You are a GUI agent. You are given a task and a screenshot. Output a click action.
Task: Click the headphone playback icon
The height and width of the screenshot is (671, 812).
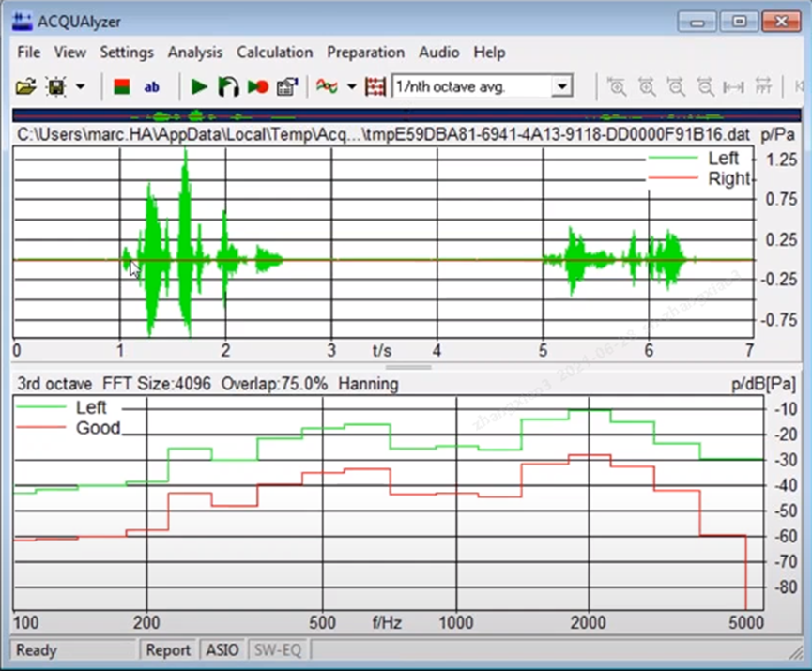(x=228, y=86)
